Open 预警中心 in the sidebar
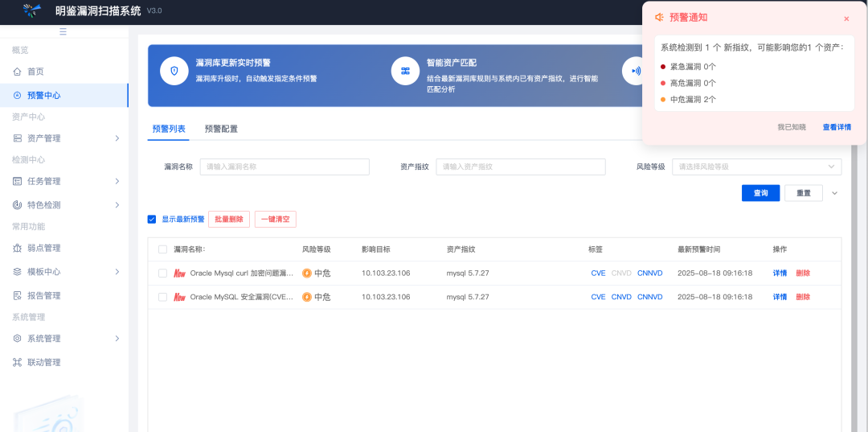Viewport: 868px width, 432px height. 44,95
